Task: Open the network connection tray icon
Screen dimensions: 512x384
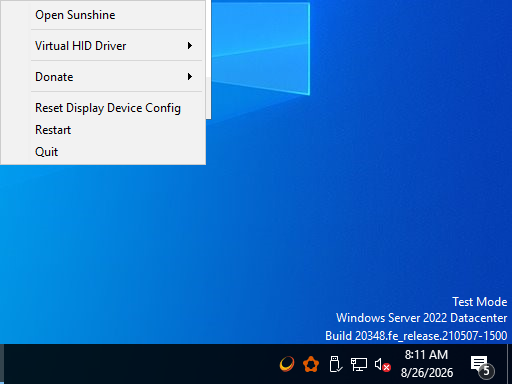Action: (x=359, y=364)
